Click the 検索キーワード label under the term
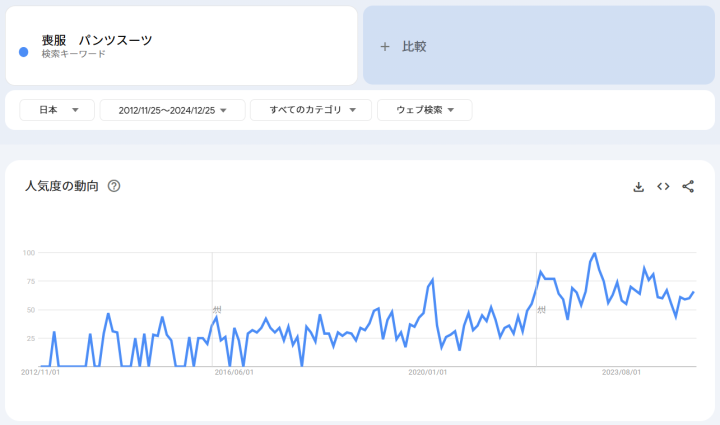Screen dimensions: 720x425 point(73,54)
